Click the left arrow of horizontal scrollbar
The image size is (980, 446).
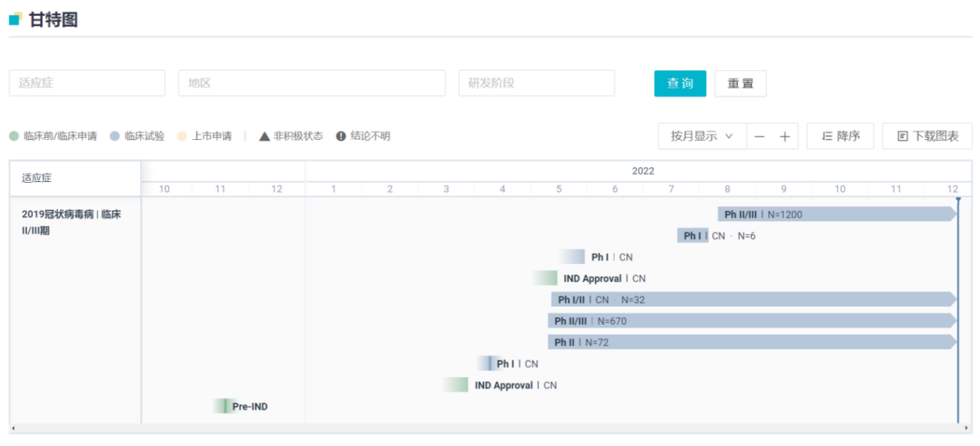click(13, 428)
